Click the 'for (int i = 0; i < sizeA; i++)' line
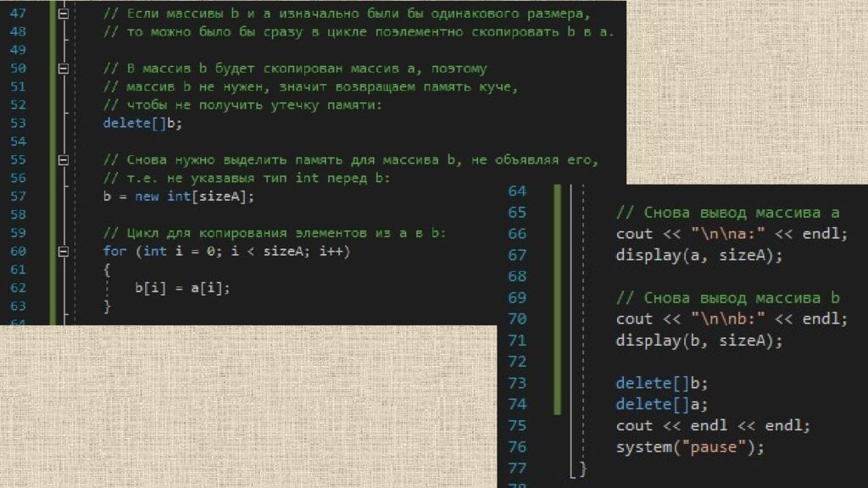Viewport: 868px width, 488px height. tap(226, 251)
